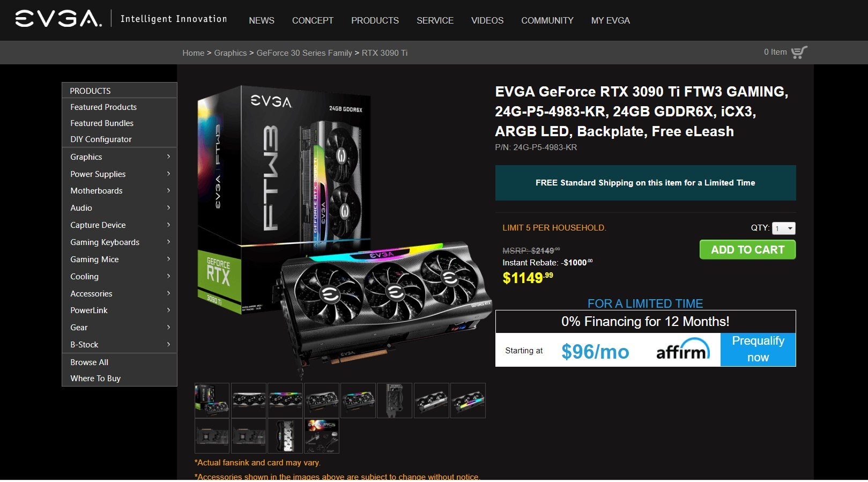Click the affirm logo in the financing banner
Image resolution: width=868 pixels, height=482 pixels.
point(682,349)
